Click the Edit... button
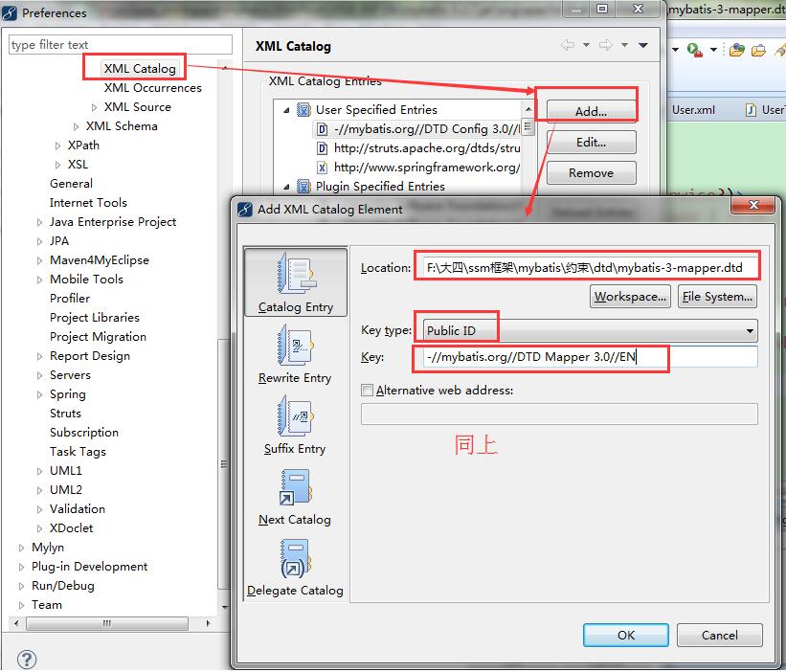The image size is (786, 672). click(x=591, y=143)
